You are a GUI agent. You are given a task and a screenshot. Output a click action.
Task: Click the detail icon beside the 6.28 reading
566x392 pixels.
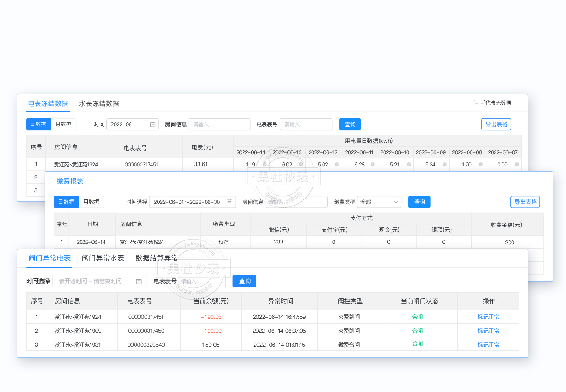click(373, 165)
